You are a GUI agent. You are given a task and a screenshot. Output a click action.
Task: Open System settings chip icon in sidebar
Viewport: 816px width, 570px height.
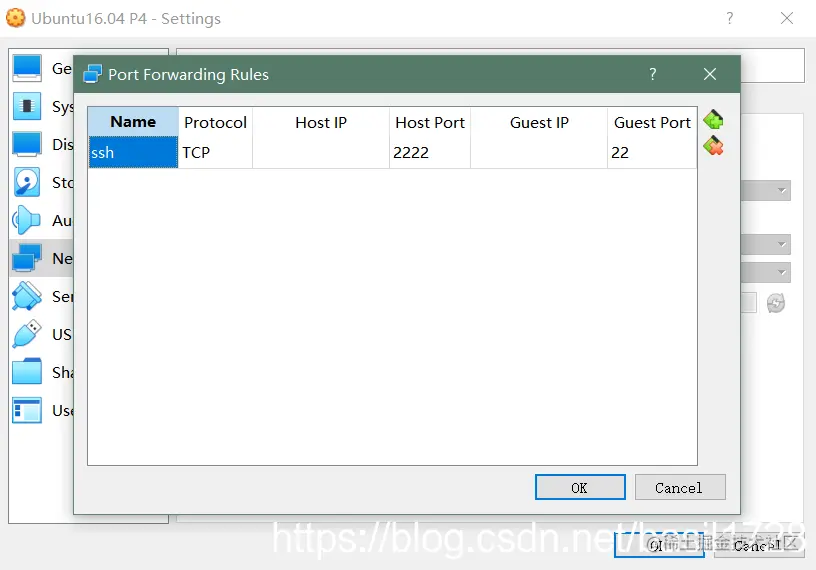[x=27, y=106]
